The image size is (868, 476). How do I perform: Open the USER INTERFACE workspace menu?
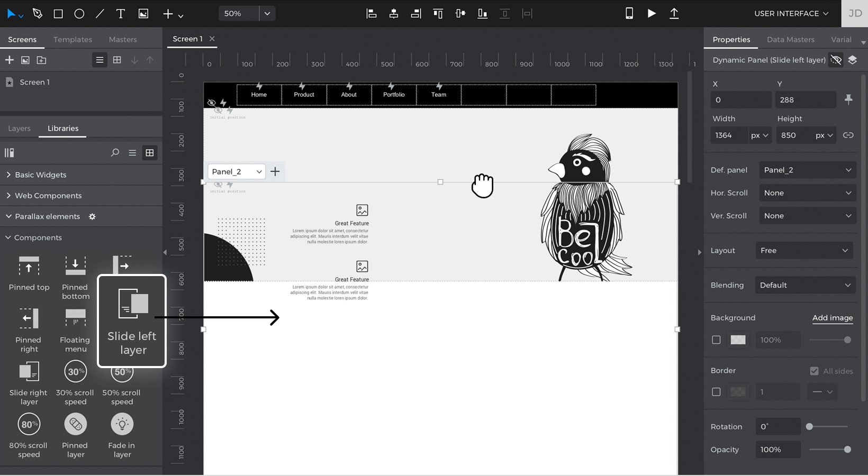tap(791, 14)
